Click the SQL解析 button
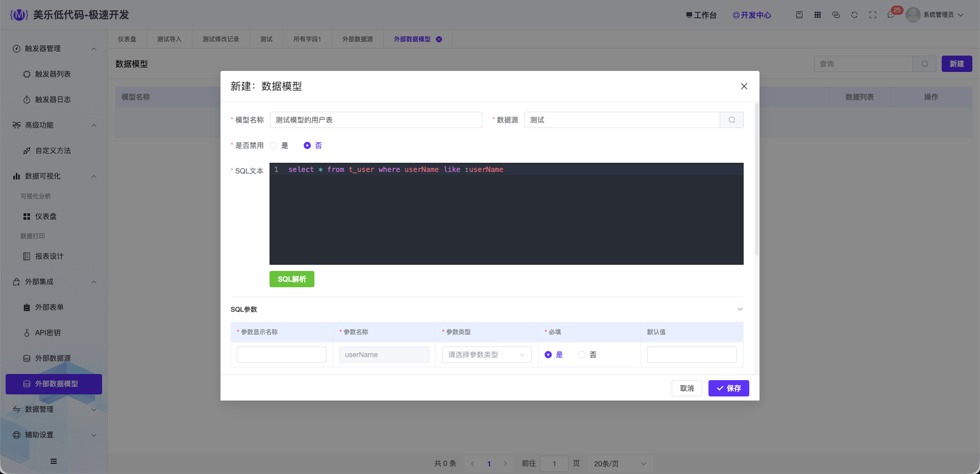The image size is (980, 474). coord(292,279)
